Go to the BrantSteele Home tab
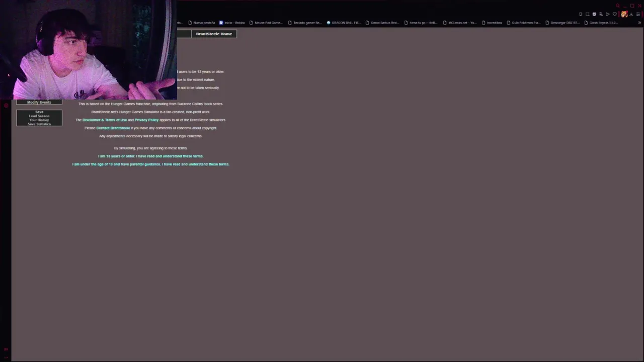This screenshot has height=362, width=644. point(214,34)
